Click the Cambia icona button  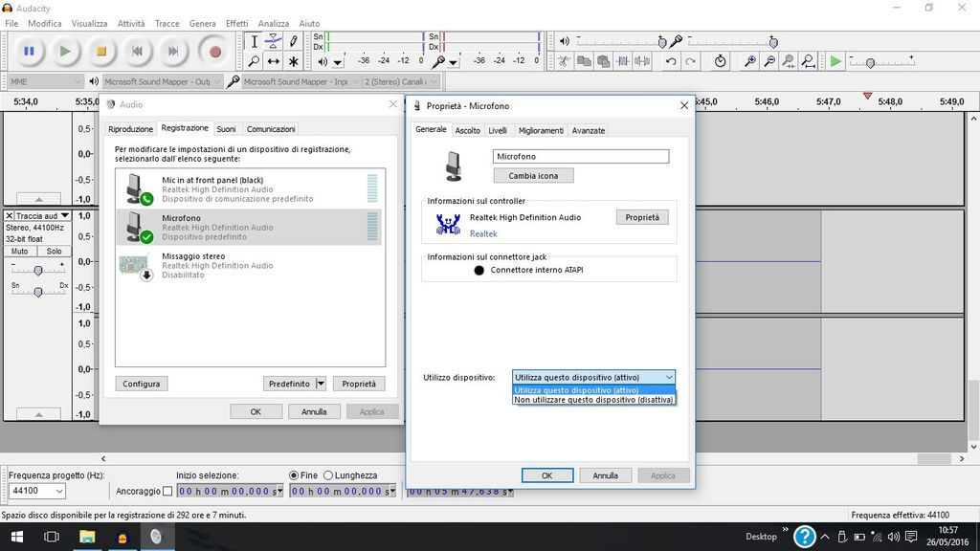[533, 176]
